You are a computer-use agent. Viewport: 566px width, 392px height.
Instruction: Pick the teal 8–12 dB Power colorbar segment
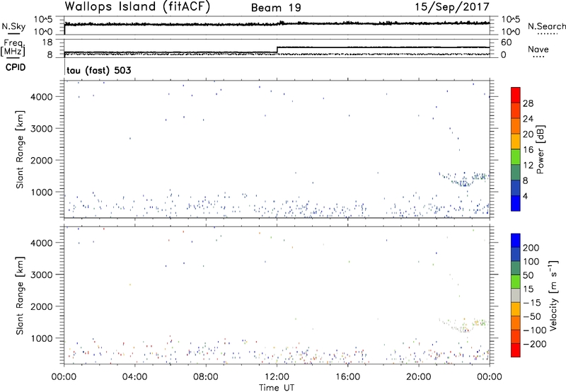point(516,173)
